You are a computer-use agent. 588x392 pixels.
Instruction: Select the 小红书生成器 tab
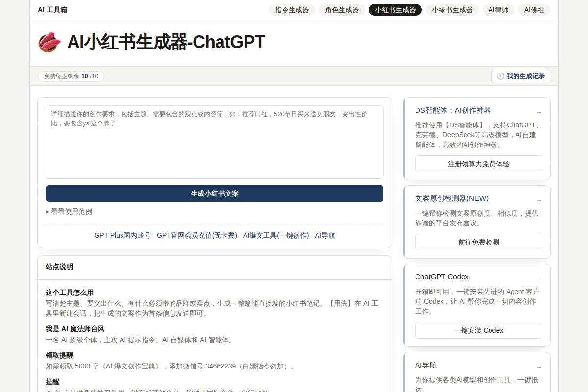click(395, 10)
